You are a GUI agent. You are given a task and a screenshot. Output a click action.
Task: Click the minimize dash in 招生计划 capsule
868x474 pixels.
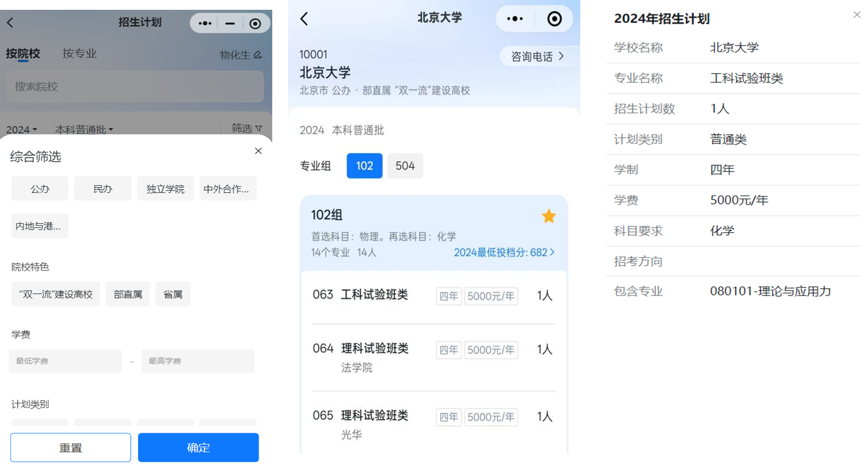pyautogui.click(x=230, y=23)
